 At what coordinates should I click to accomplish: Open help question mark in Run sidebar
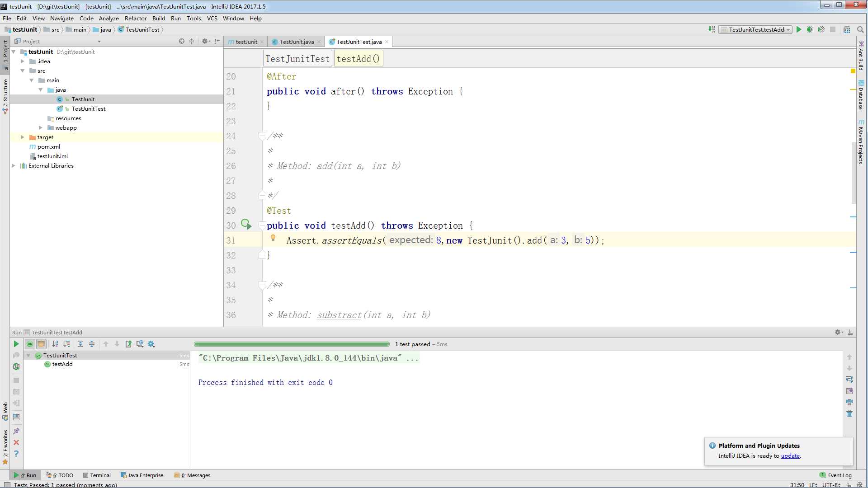16,454
